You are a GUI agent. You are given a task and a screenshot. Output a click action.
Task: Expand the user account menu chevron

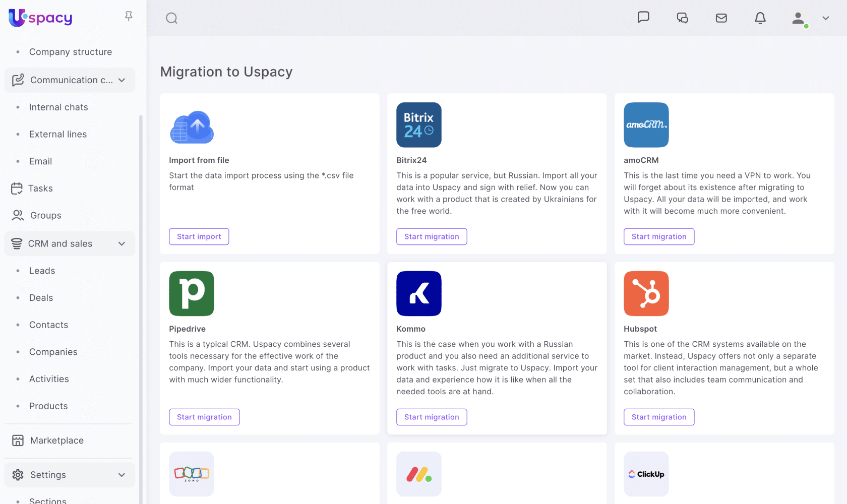(826, 18)
